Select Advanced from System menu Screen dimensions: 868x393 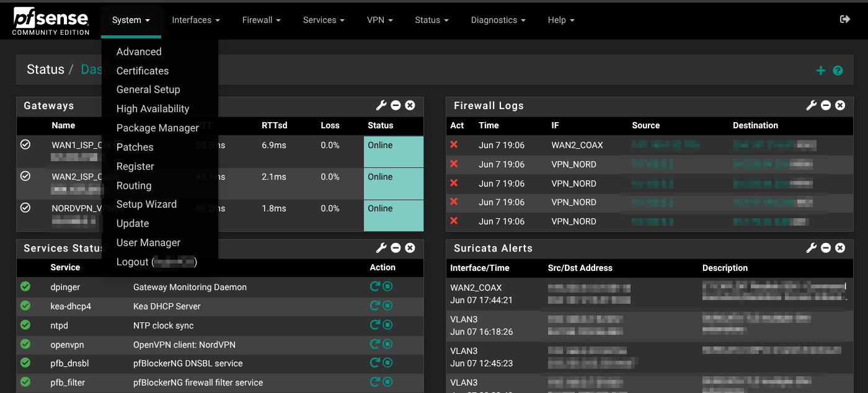click(139, 51)
